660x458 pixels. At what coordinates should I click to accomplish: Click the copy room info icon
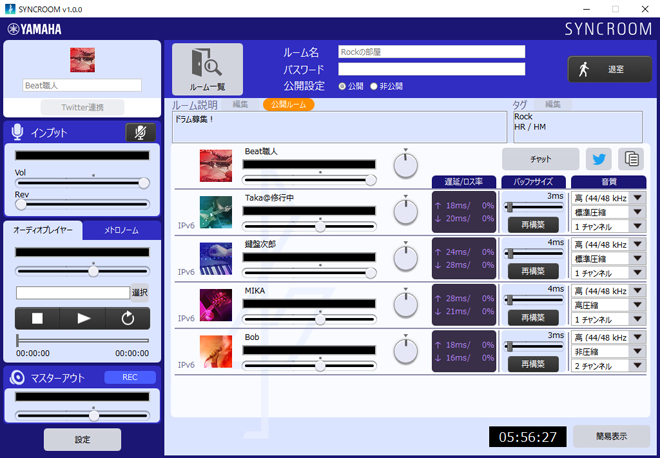[631, 158]
